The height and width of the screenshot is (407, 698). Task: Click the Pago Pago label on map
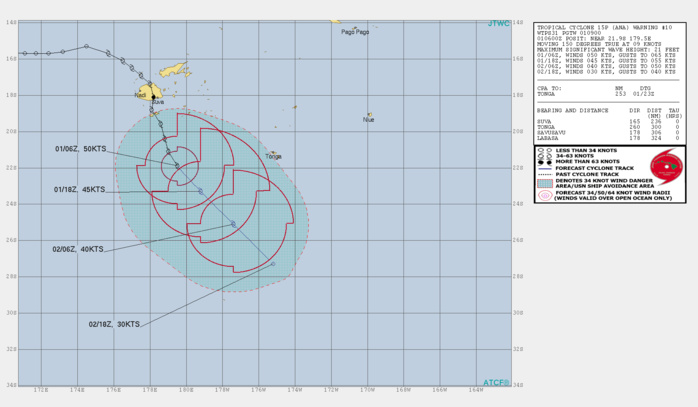[355, 32]
